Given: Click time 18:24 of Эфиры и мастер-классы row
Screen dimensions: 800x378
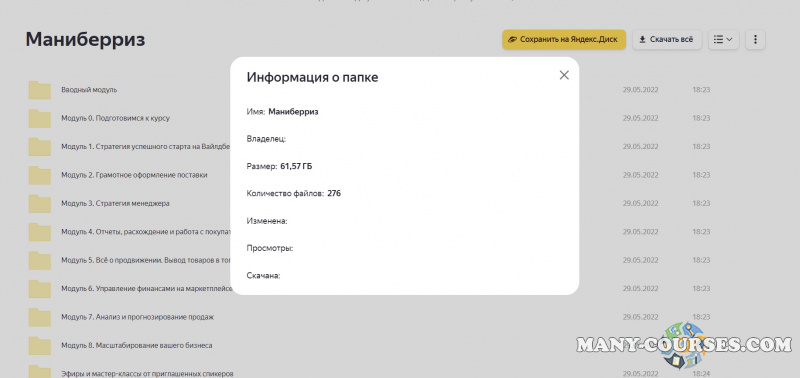Looking at the screenshot, I should 701,373.
